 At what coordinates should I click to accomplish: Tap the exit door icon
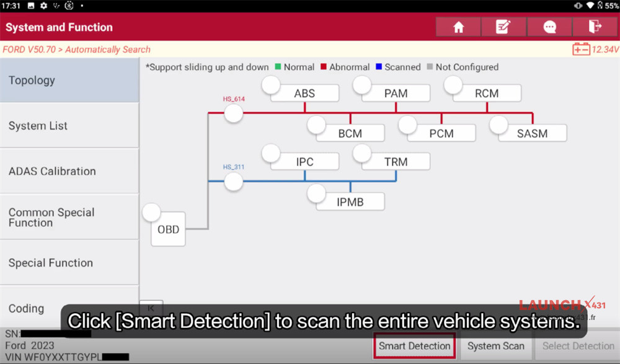point(595,27)
